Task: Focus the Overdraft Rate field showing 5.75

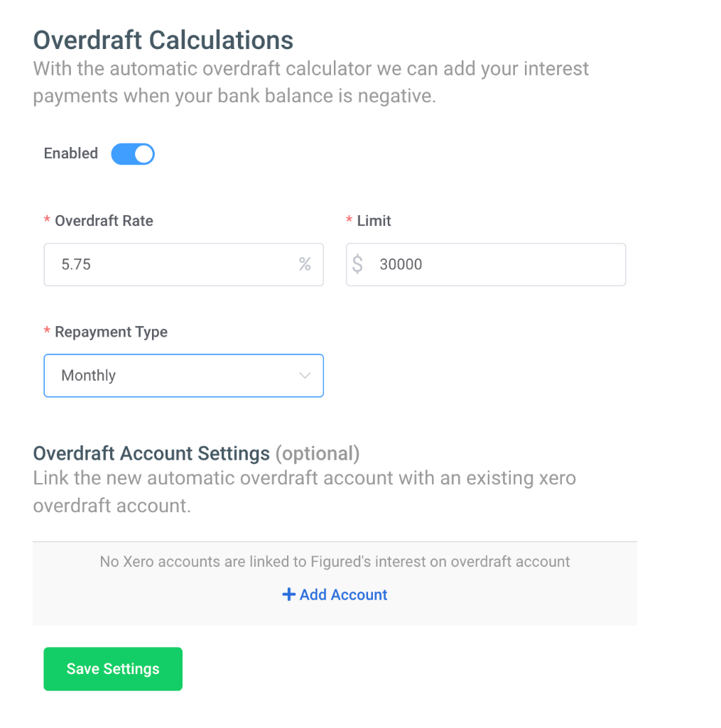Action: pos(184,265)
